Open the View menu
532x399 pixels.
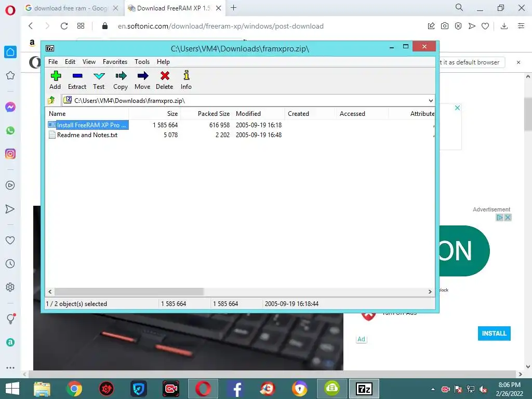(x=89, y=62)
